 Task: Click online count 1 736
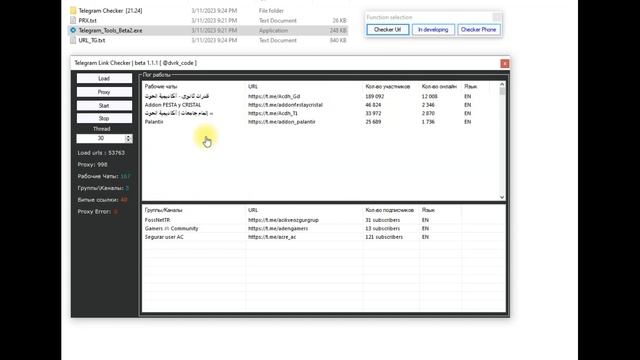pos(428,122)
